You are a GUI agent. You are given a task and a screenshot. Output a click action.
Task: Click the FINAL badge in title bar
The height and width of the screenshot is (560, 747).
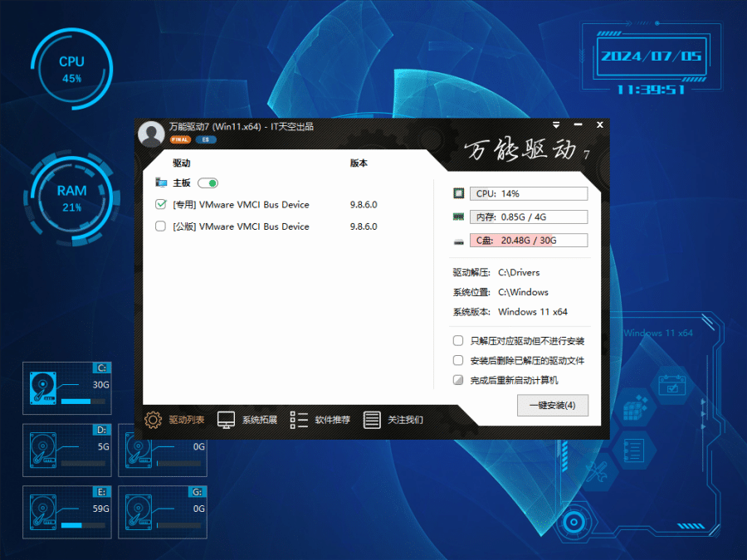[x=180, y=139]
